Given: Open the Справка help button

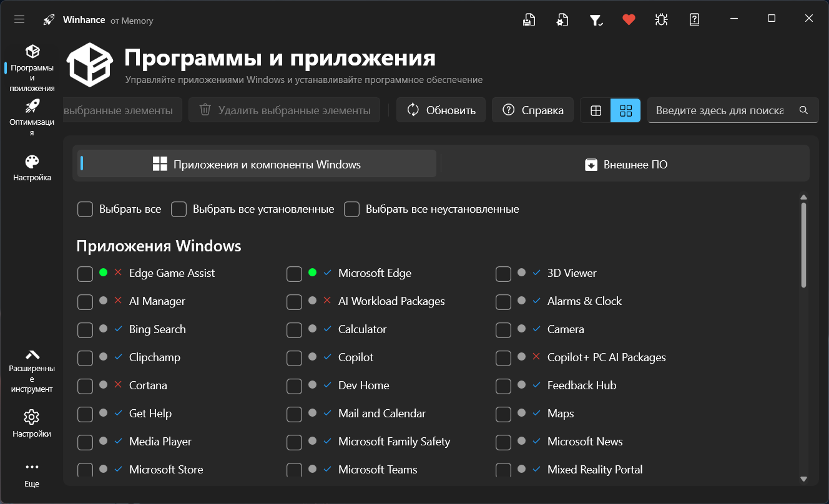Looking at the screenshot, I should click(532, 110).
